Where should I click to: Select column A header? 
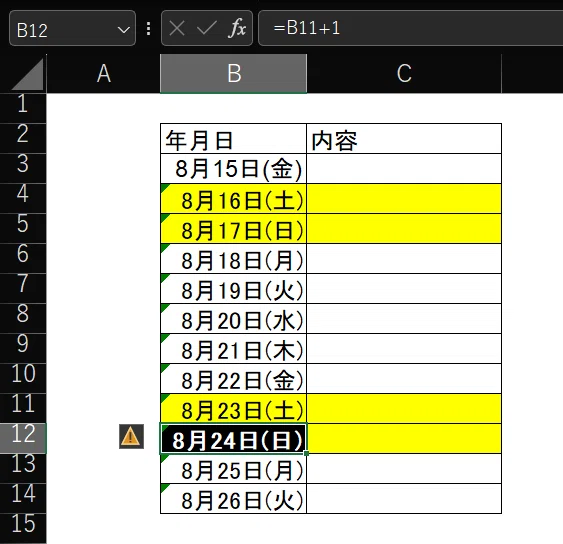point(103,74)
